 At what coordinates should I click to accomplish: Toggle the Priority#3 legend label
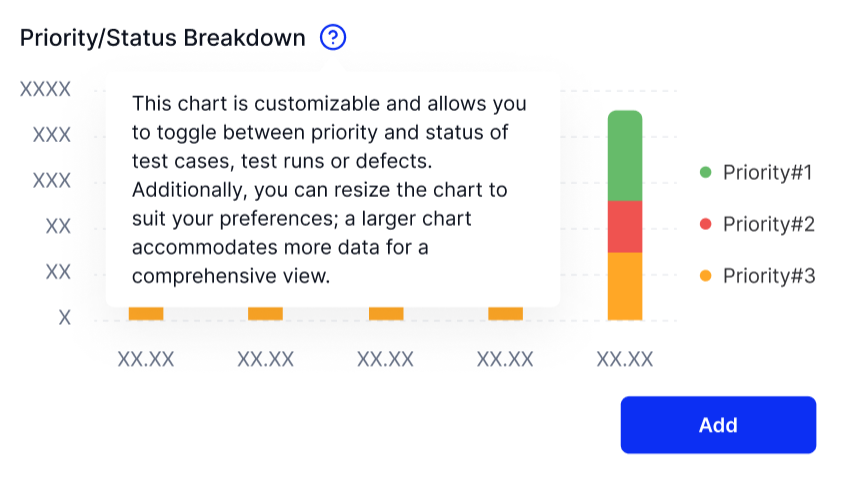pos(768,276)
